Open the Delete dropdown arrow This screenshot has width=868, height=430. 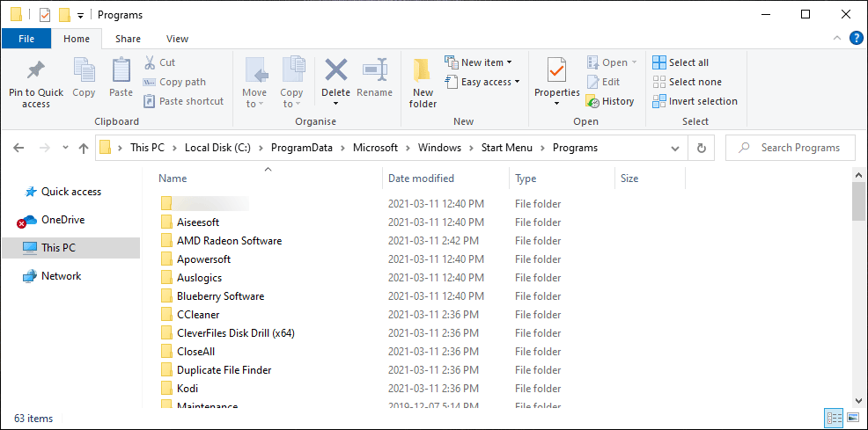pyautogui.click(x=336, y=104)
